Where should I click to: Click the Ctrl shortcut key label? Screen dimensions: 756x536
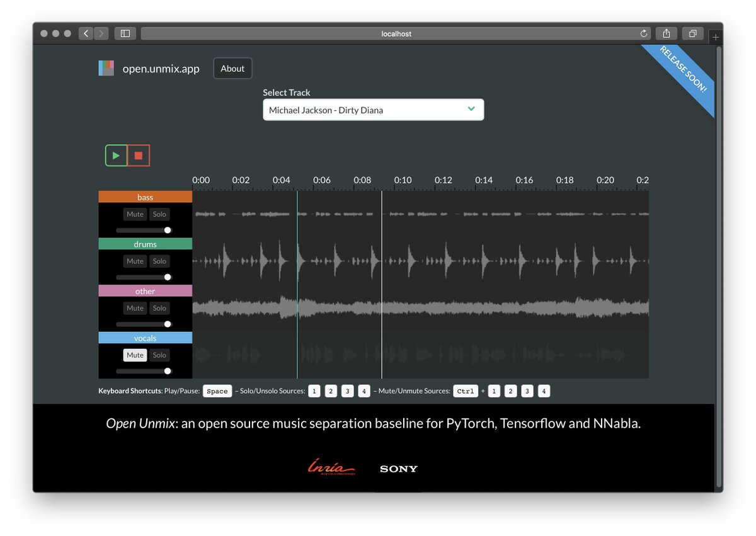[x=466, y=391]
